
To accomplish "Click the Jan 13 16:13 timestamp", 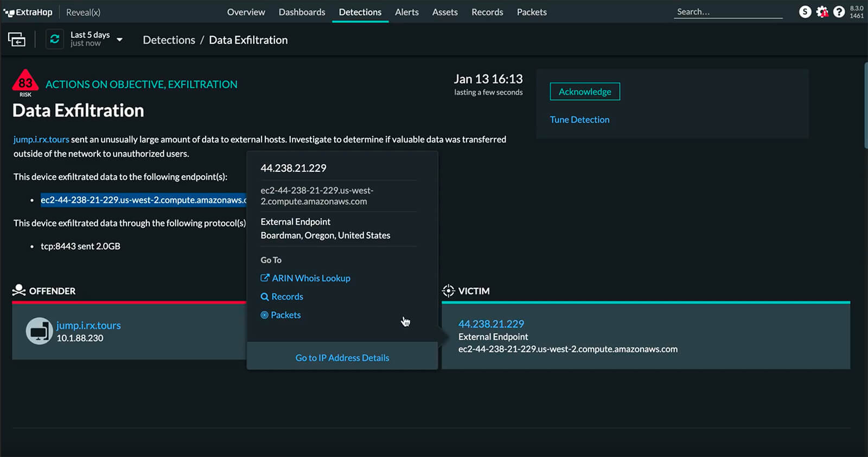I will pyautogui.click(x=488, y=79).
